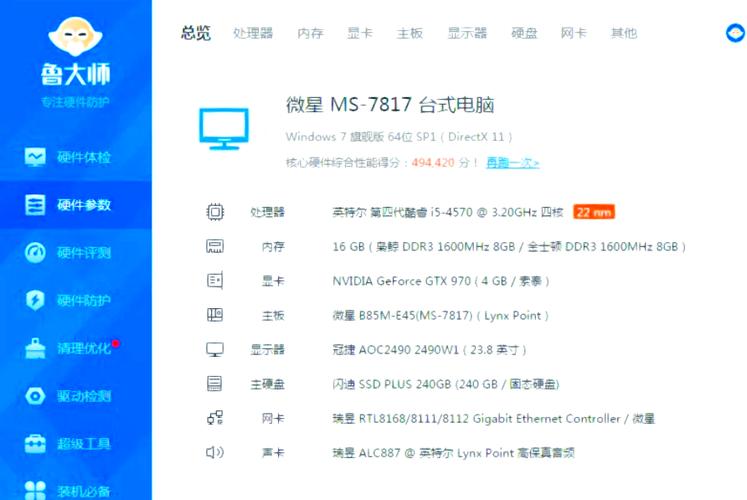Select 硬件参数 in the sidebar
The image size is (747, 500).
click(76, 205)
